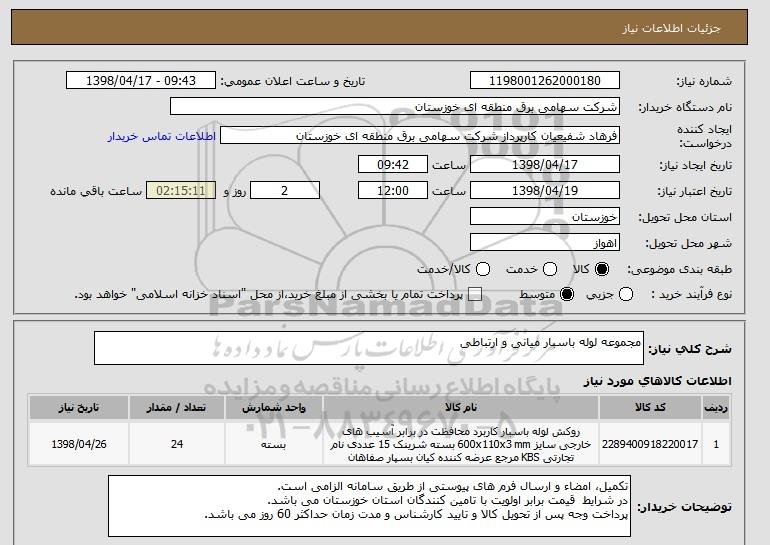Choose the جزیی purchase type radio

point(626,295)
